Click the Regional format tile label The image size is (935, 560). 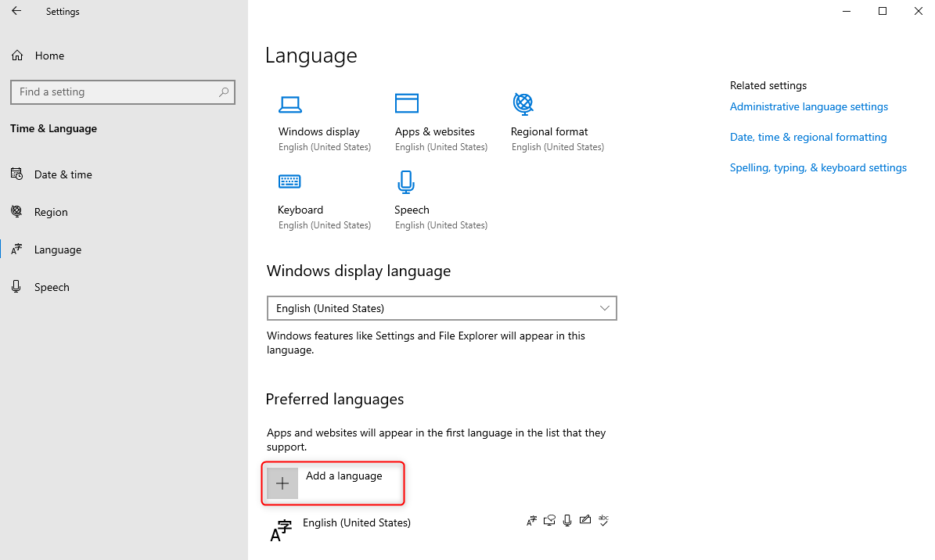coord(549,131)
